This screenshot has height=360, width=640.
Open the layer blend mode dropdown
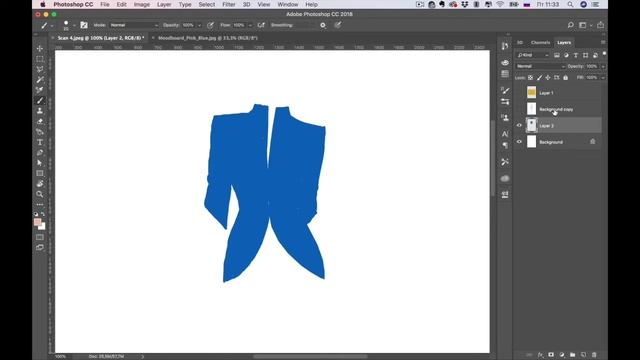(540, 66)
